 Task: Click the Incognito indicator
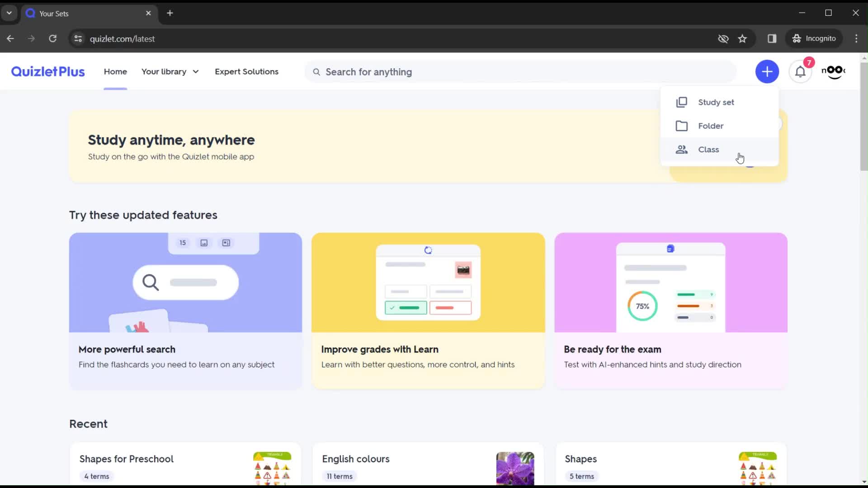(814, 38)
